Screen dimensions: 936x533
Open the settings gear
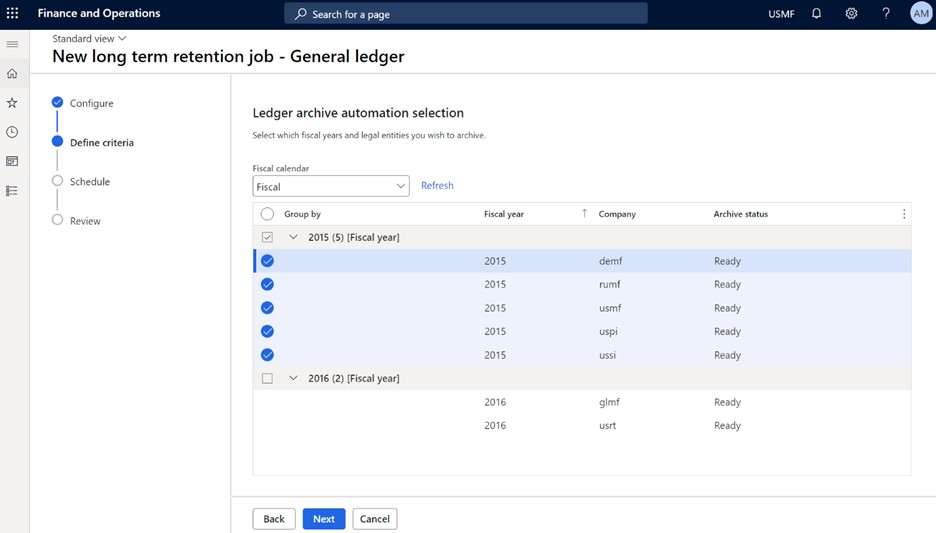click(x=851, y=14)
